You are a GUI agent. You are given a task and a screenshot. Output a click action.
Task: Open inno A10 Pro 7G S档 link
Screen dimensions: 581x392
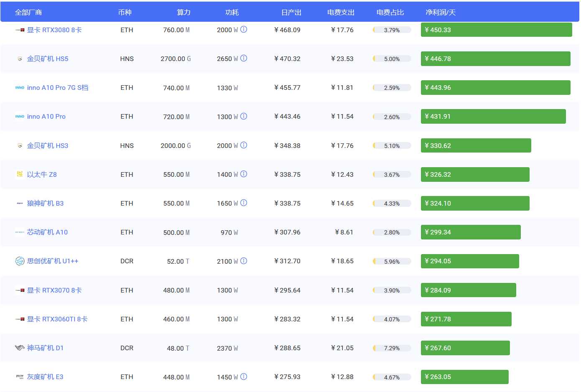pos(58,88)
